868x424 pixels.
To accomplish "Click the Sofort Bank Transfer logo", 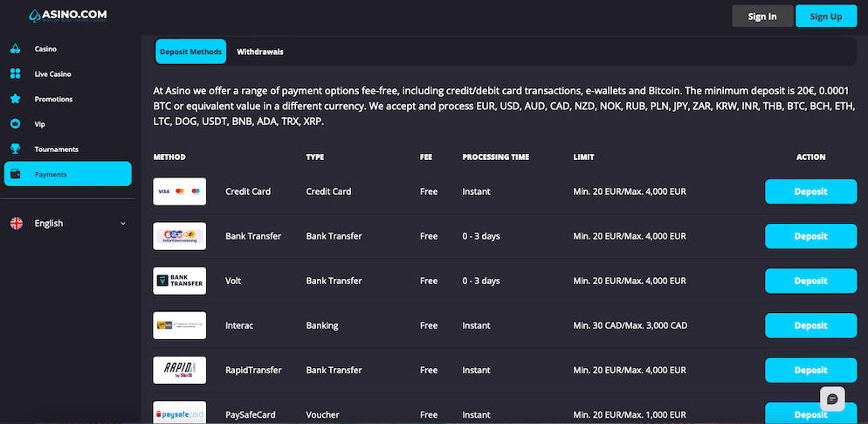I will (x=179, y=236).
